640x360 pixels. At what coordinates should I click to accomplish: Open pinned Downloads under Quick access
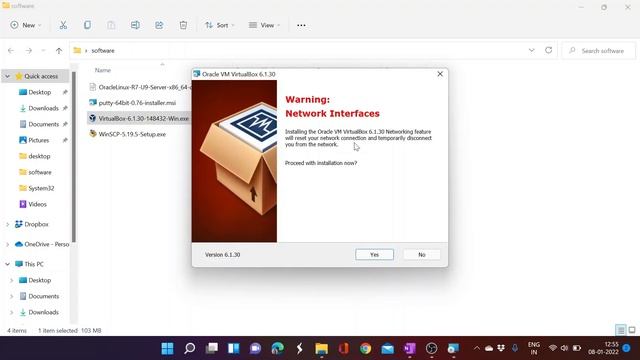point(43,108)
